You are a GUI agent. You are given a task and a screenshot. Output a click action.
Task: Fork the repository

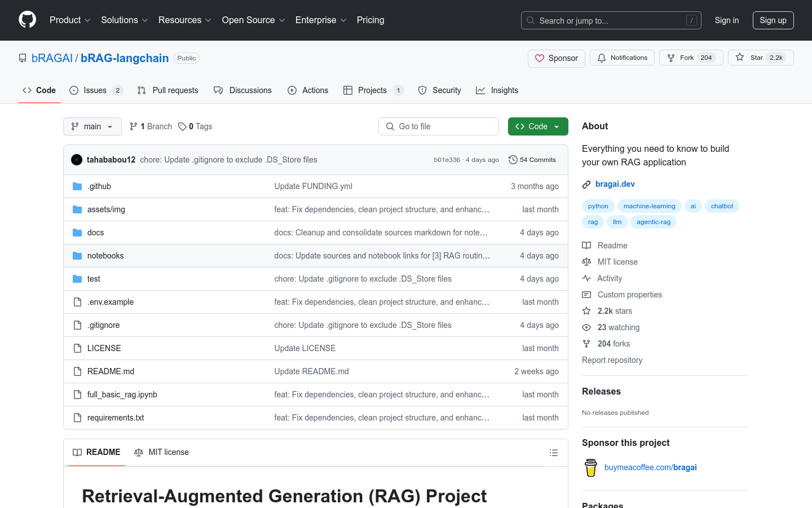(x=691, y=58)
